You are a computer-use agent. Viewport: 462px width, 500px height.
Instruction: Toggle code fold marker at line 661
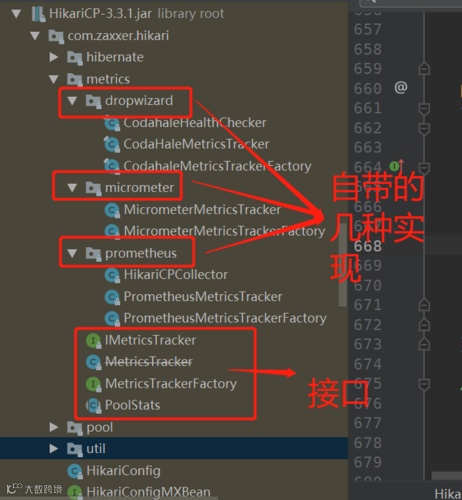point(424,109)
